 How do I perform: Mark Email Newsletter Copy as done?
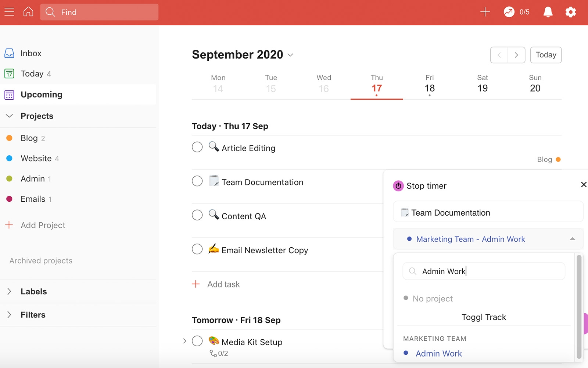click(197, 249)
